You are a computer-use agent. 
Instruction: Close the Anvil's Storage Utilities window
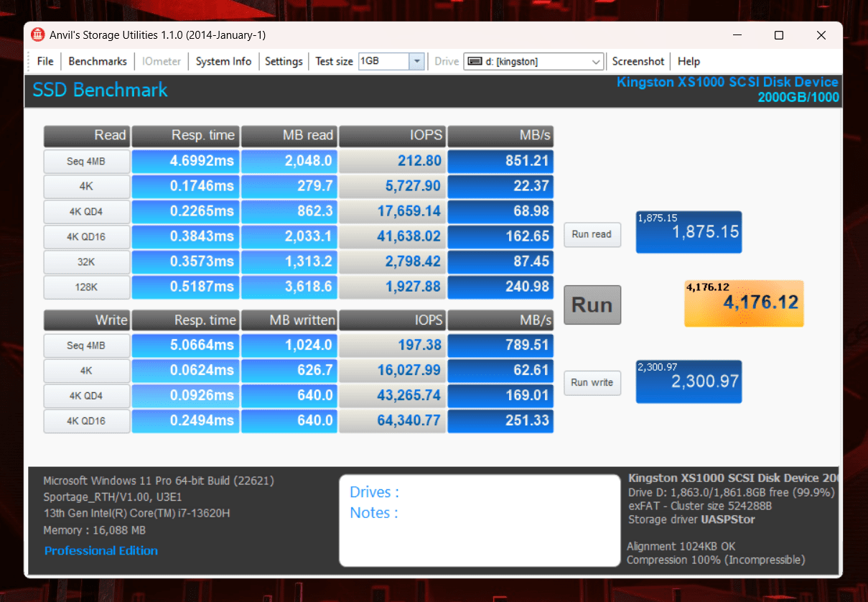821,35
